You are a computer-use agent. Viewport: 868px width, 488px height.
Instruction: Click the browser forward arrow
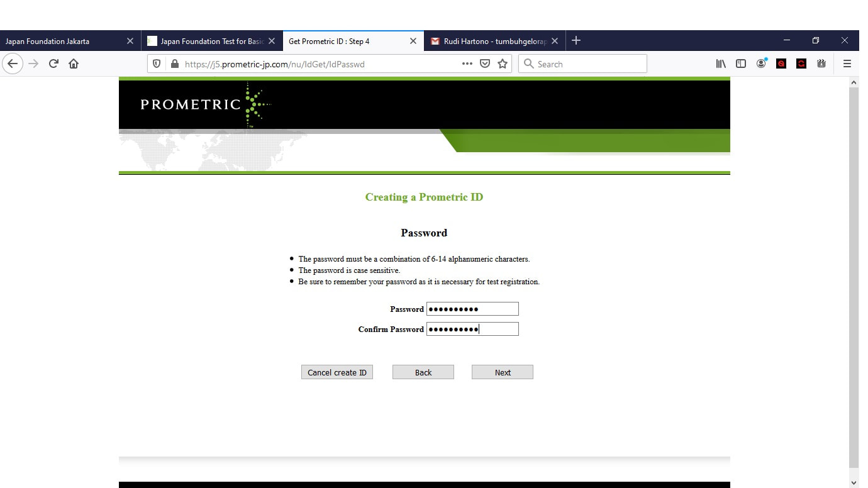point(33,64)
